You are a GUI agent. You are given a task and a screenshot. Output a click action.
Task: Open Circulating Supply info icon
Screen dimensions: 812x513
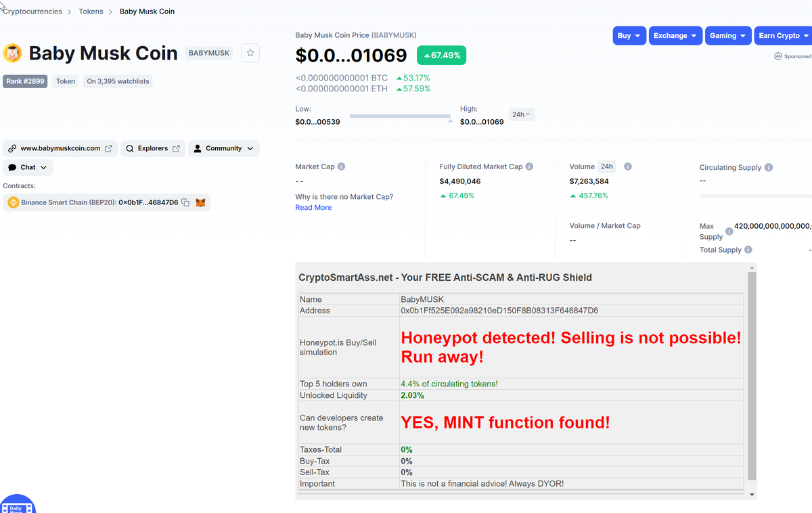click(769, 167)
